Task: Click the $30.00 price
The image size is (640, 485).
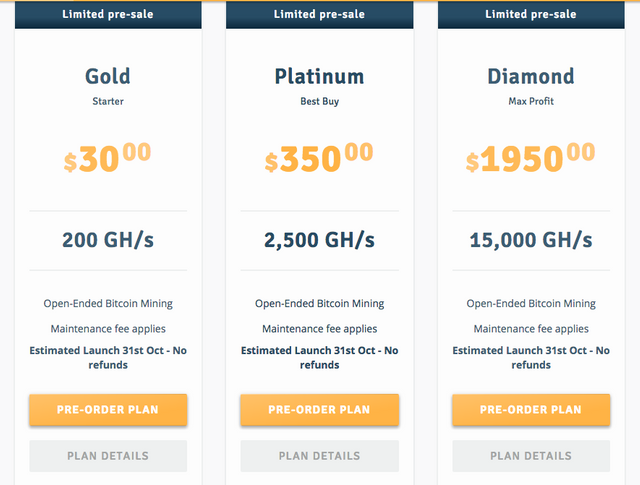Action: coord(108,158)
